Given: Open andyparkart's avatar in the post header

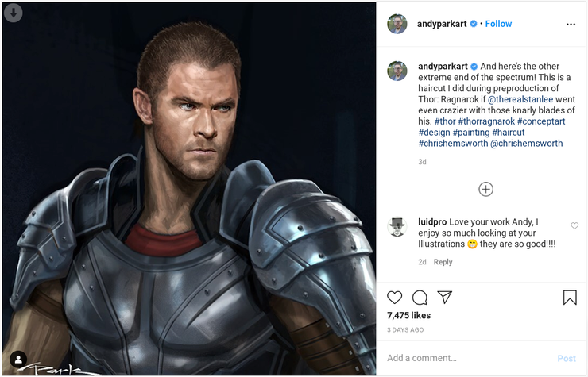Looking at the screenshot, I should pyautogui.click(x=397, y=24).
